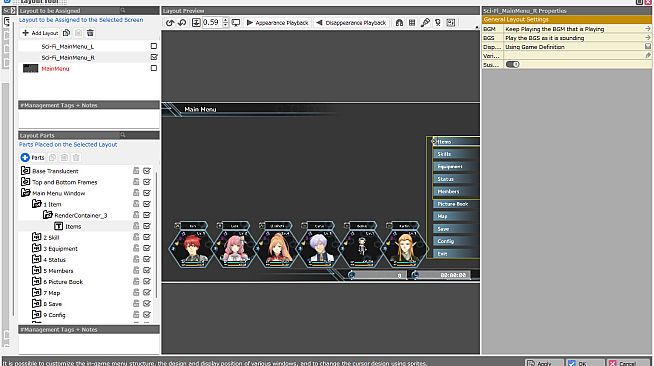Collapse the RenderContainer_3 folder
The height and width of the screenshot is (366, 654).
click(x=48, y=215)
